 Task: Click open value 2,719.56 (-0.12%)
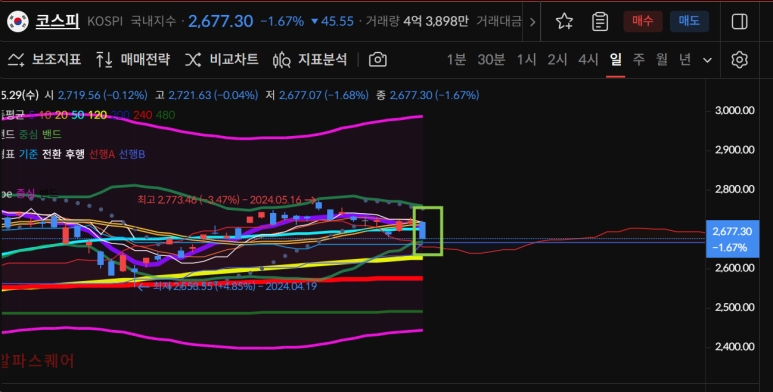click(x=103, y=95)
